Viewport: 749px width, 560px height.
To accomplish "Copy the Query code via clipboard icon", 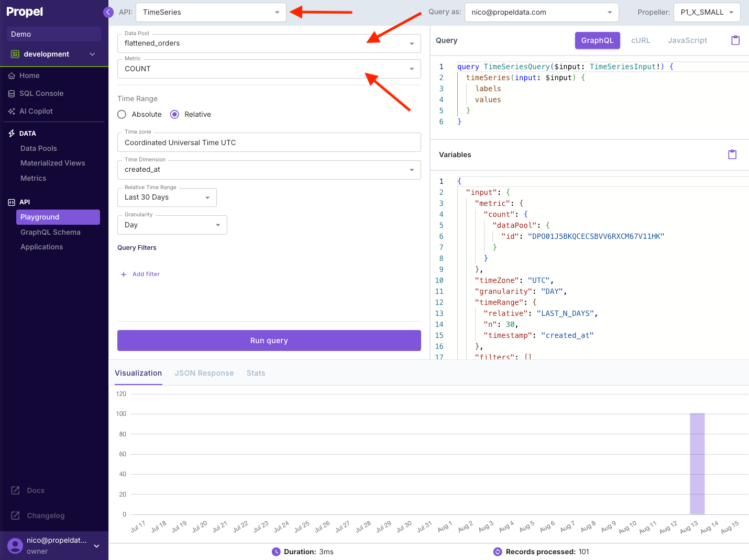I will pos(735,40).
